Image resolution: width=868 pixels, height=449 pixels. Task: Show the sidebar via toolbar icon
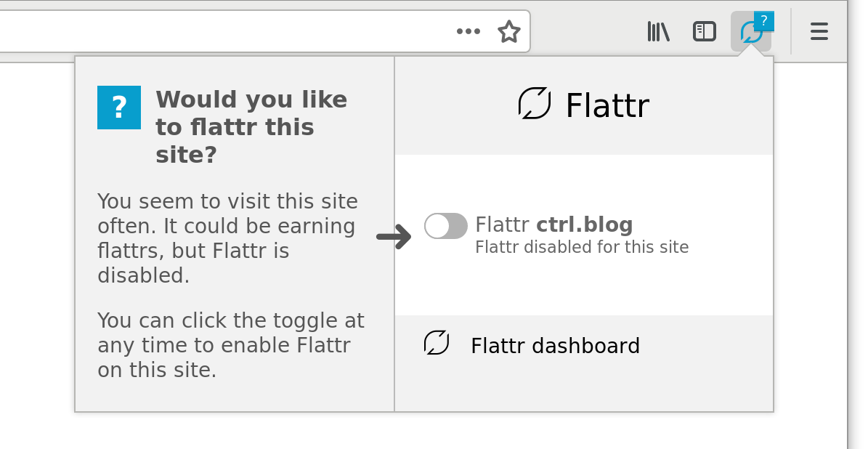click(704, 31)
